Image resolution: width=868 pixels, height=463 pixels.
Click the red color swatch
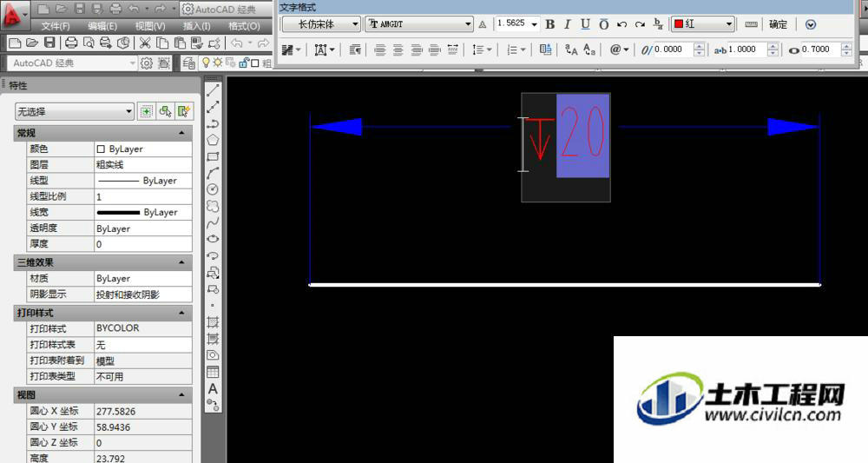point(679,23)
